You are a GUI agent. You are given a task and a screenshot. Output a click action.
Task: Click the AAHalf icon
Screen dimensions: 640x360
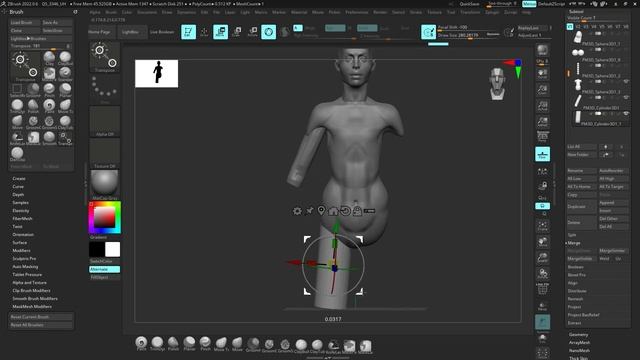coord(542,122)
